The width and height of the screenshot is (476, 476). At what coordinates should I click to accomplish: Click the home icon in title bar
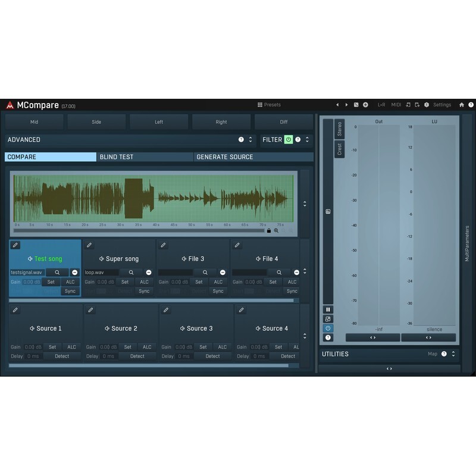pyautogui.click(x=461, y=105)
